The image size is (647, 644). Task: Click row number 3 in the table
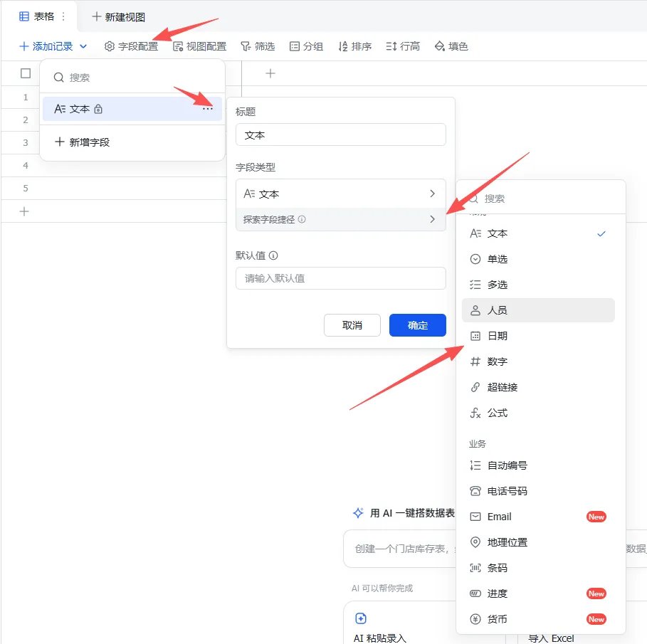[x=26, y=143]
